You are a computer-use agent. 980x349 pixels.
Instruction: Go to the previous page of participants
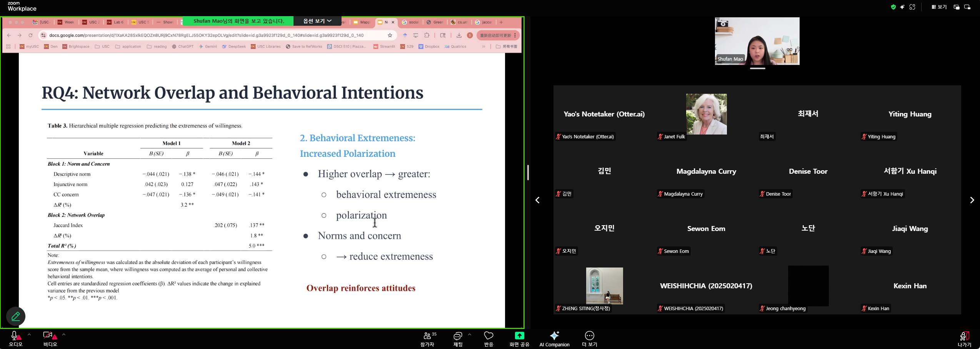click(538, 200)
